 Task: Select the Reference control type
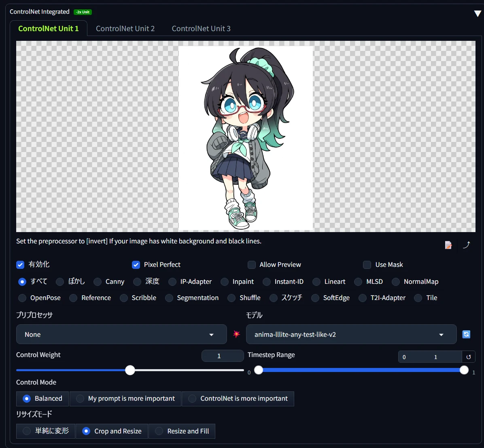73,298
